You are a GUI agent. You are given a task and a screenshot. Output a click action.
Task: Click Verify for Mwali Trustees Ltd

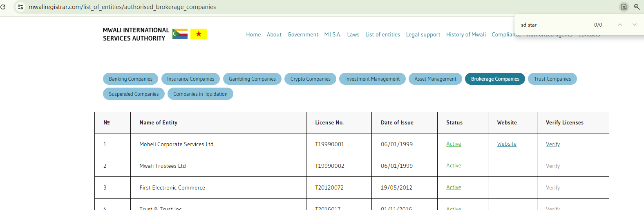tap(553, 166)
